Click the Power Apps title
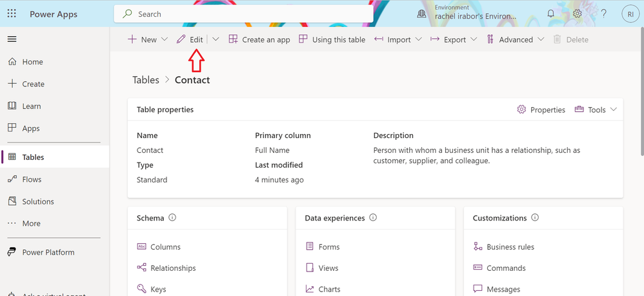The width and height of the screenshot is (644, 296). click(54, 14)
